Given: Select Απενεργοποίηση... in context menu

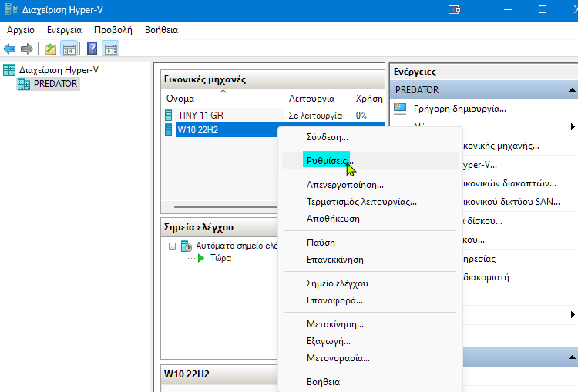Looking at the screenshot, I should pos(370,185).
